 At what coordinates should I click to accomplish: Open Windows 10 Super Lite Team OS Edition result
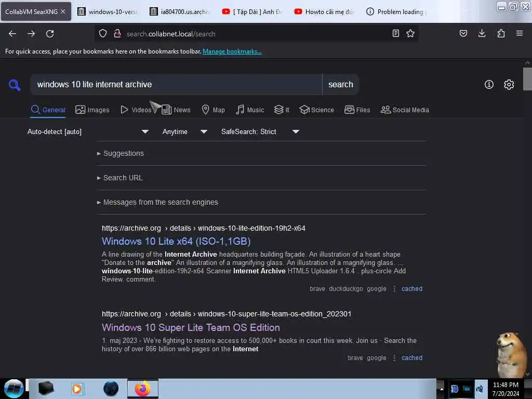[191, 327]
